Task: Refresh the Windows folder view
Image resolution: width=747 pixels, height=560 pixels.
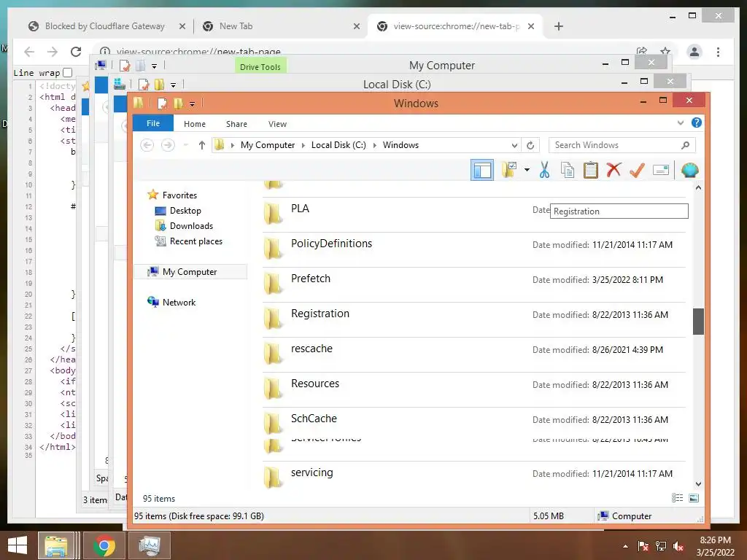Action: [x=530, y=145]
